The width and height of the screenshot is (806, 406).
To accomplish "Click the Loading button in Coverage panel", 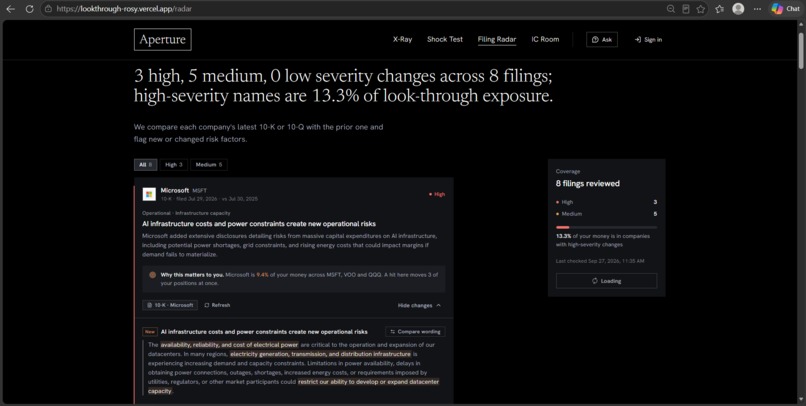I will coord(606,281).
